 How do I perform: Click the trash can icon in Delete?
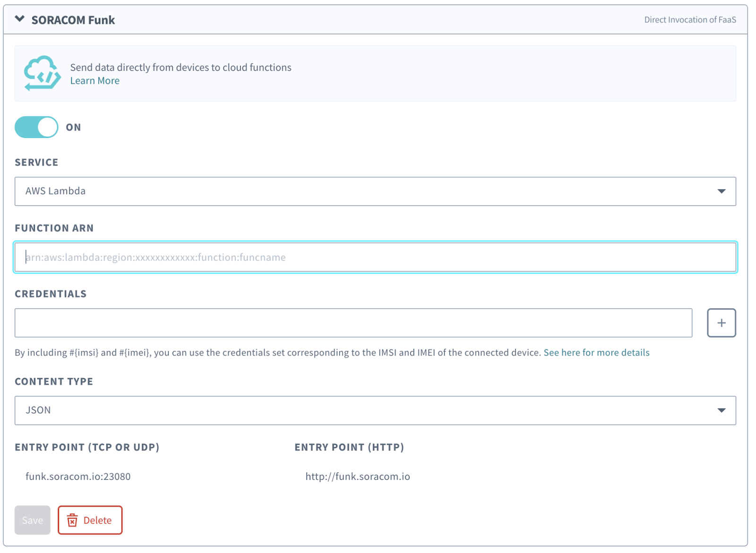[72, 520]
